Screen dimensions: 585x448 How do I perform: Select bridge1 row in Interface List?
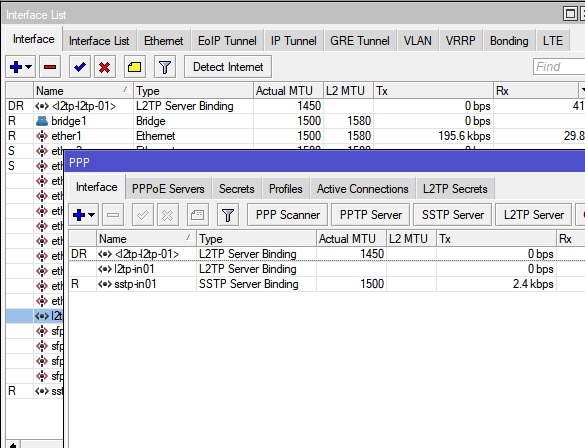295,121
